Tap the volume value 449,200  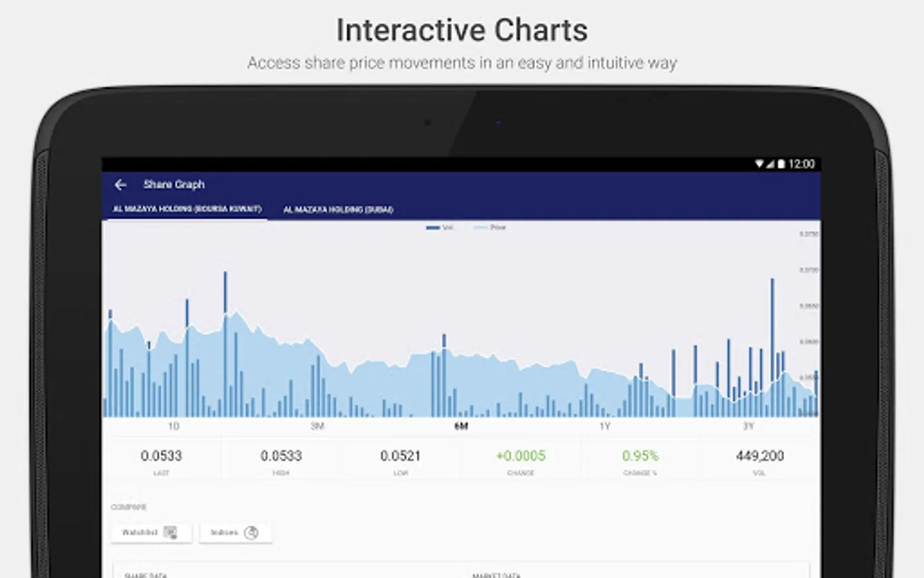[760, 456]
